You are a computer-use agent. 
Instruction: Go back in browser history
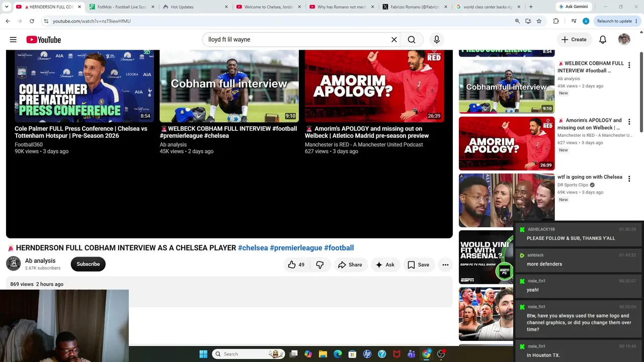coord(8,21)
